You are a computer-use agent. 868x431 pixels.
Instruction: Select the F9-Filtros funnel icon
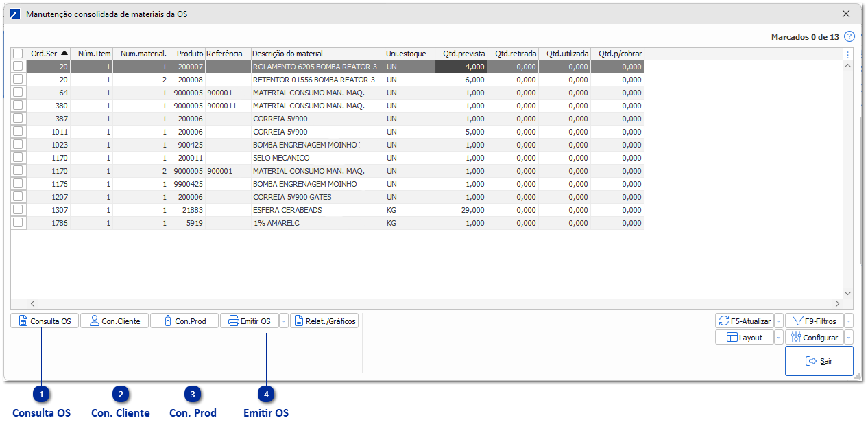point(796,320)
